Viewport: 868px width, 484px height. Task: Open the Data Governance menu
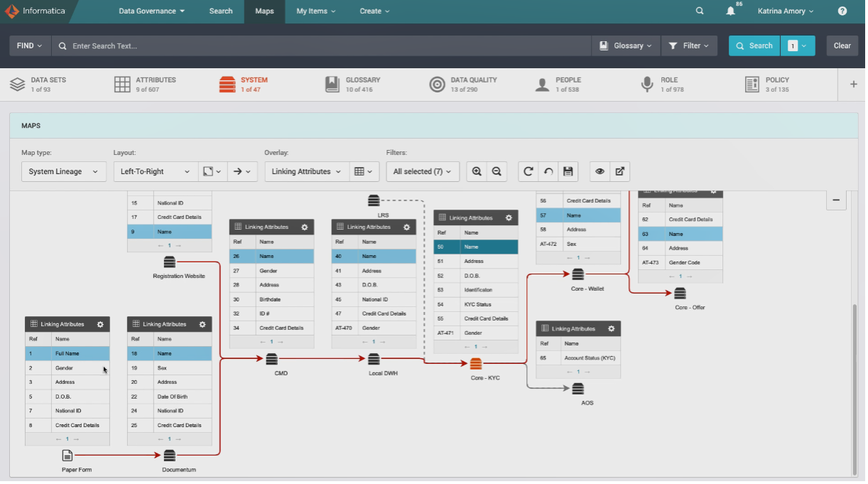click(x=151, y=11)
